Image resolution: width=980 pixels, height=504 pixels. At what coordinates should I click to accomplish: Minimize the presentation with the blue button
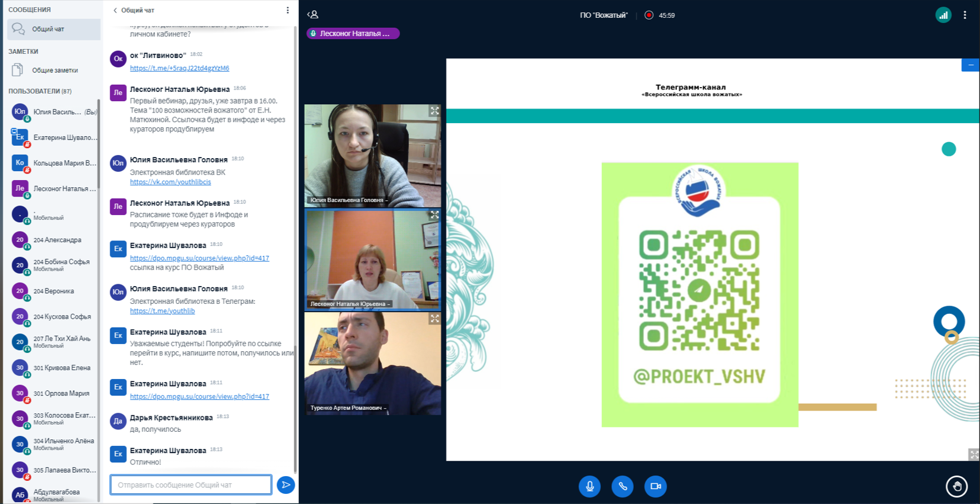(x=971, y=65)
